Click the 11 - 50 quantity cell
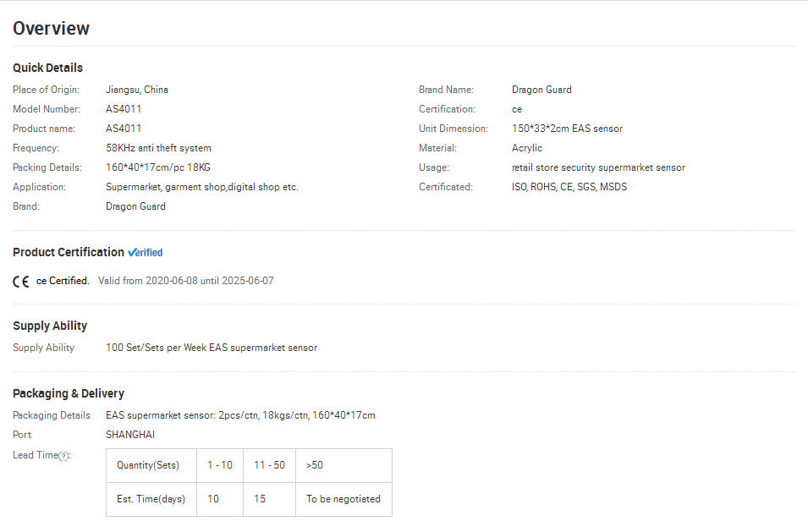This screenshot has height=532, width=808. point(270,465)
